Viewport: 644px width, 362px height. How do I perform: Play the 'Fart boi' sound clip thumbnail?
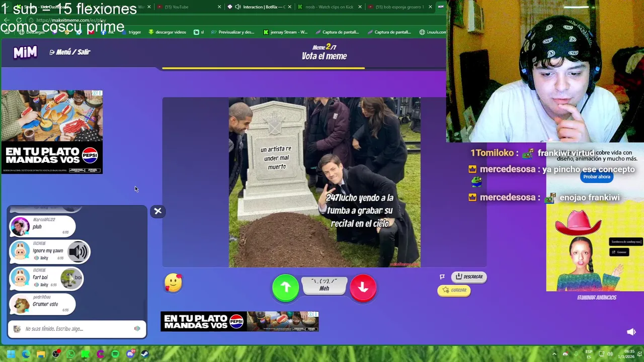click(x=71, y=278)
